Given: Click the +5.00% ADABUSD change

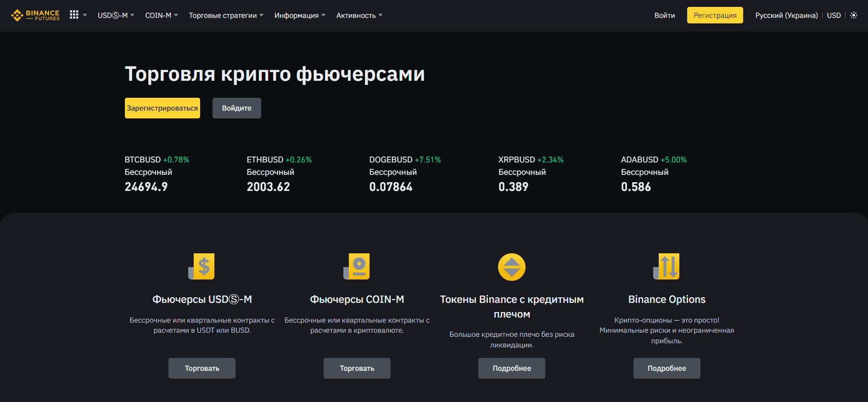Looking at the screenshot, I should click(x=673, y=160).
